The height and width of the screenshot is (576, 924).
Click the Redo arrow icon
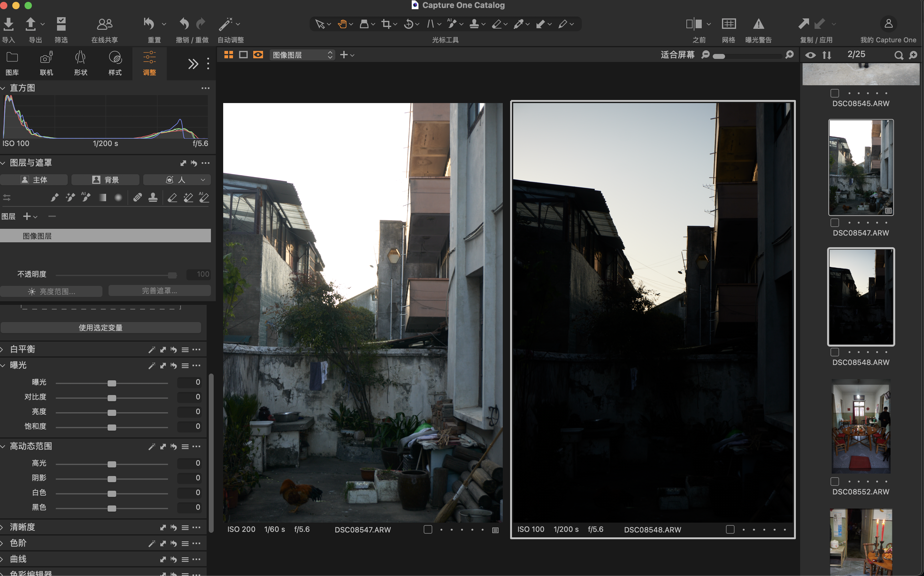[200, 24]
